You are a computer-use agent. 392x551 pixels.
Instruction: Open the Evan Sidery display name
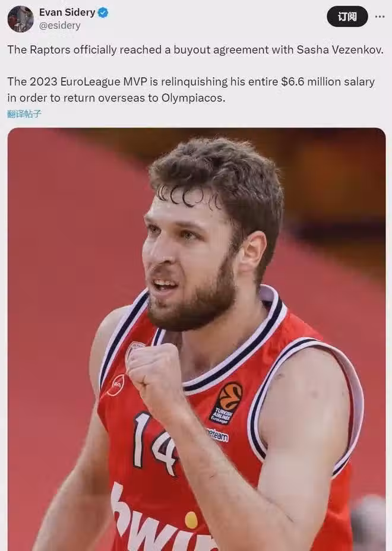(67, 12)
